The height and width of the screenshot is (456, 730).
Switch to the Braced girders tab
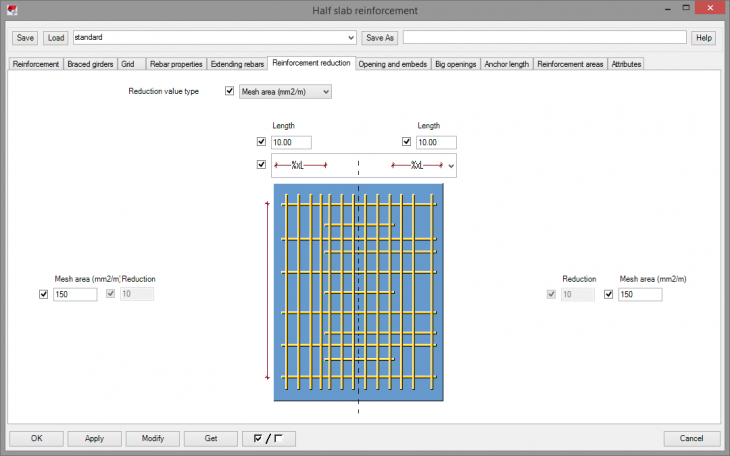pos(90,64)
